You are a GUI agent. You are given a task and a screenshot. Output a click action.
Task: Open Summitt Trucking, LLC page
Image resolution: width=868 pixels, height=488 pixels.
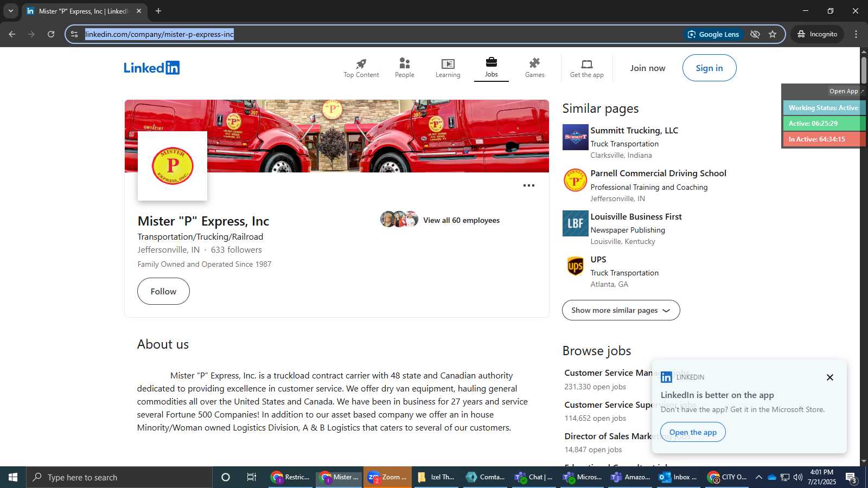click(x=634, y=131)
